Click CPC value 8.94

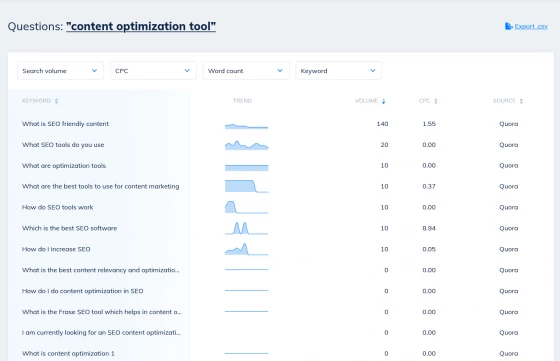tap(429, 228)
